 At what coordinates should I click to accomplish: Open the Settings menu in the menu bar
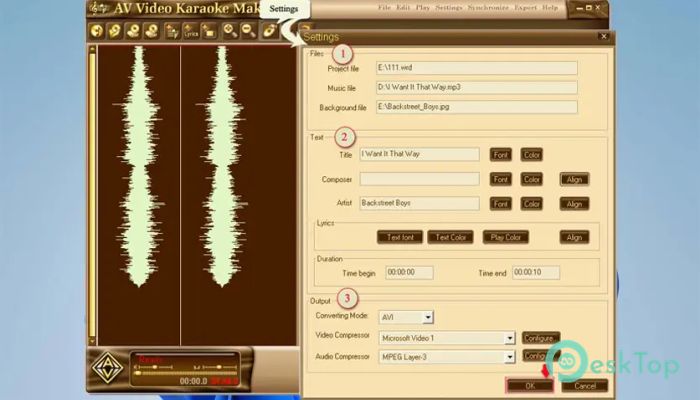(449, 8)
